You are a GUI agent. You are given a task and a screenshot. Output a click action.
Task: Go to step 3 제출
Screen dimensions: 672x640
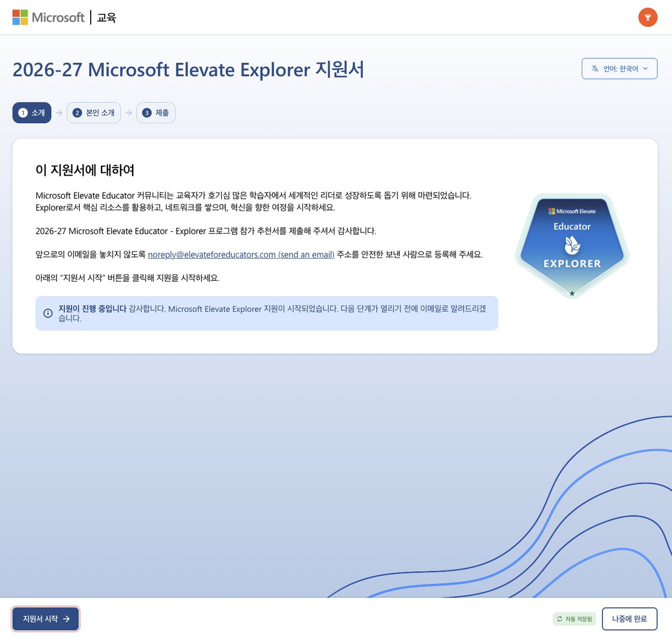(x=156, y=113)
